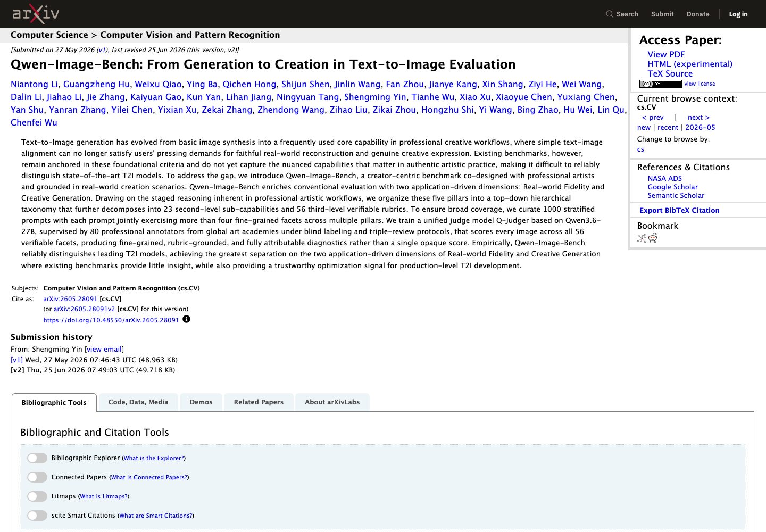Image resolution: width=766 pixels, height=532 pixels.
Task: Open Semantic Scholar link
Action: point(676,196)
